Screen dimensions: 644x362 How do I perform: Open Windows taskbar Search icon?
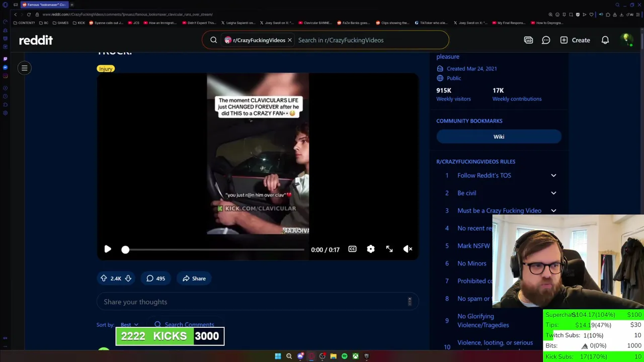point(289,356)
